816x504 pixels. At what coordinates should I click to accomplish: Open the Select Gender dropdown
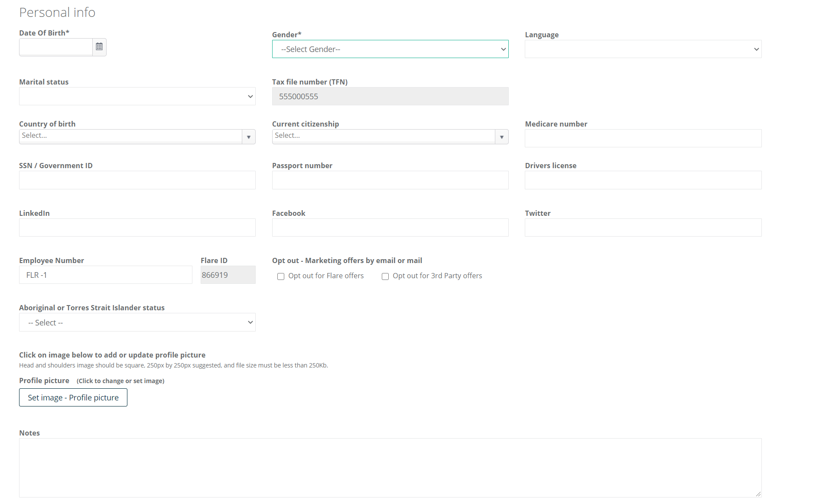point(390,49)
